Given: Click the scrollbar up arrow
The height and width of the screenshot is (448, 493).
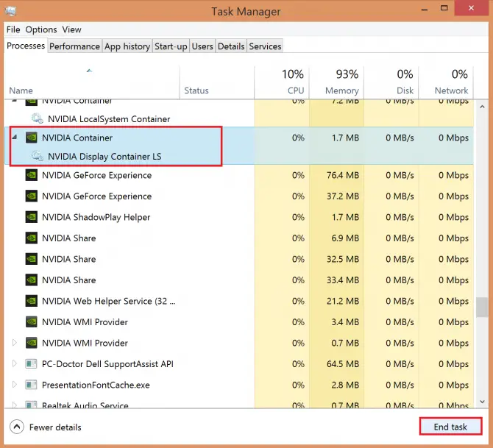Looking at the screenshot, I should [482, 107].
